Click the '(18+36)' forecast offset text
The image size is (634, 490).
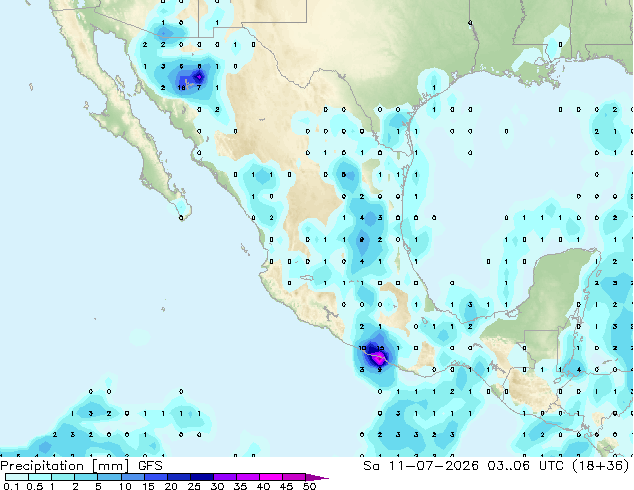point(600,466)
